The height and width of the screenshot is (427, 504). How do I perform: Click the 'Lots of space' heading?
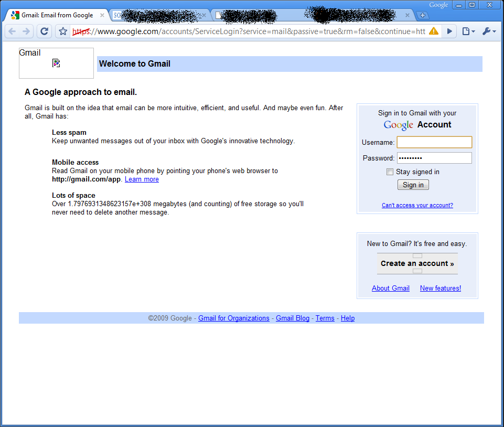coord(73,196)
